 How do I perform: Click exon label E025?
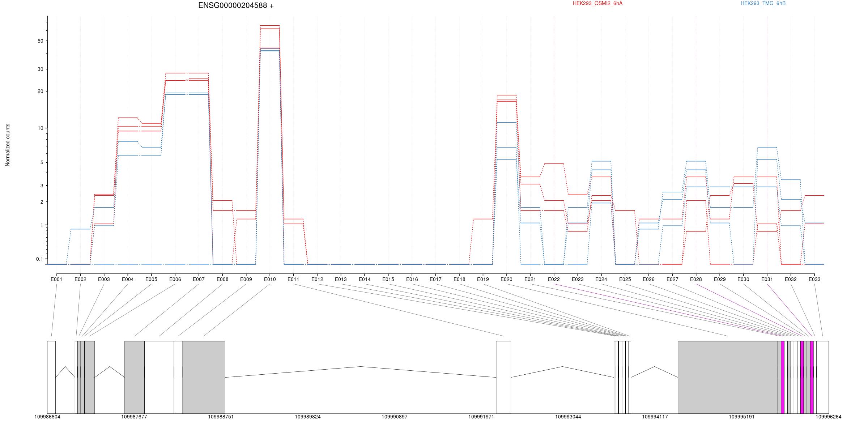tap(625, 279)
